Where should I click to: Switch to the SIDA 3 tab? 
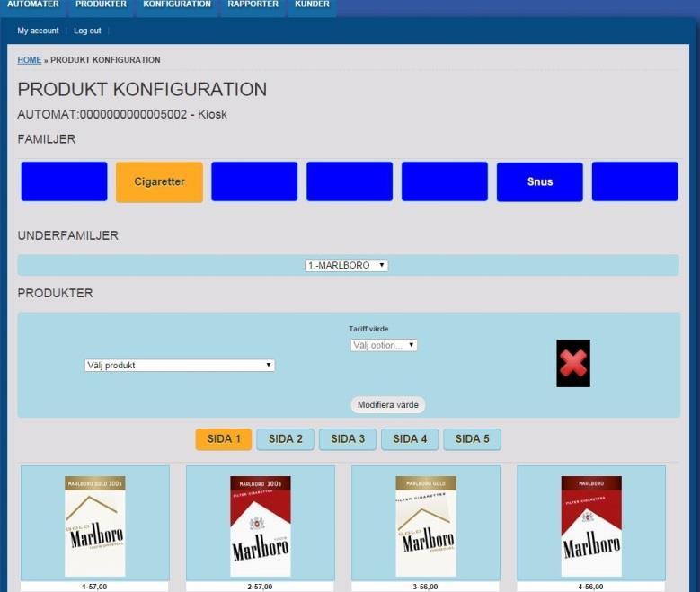pos(348,439)
